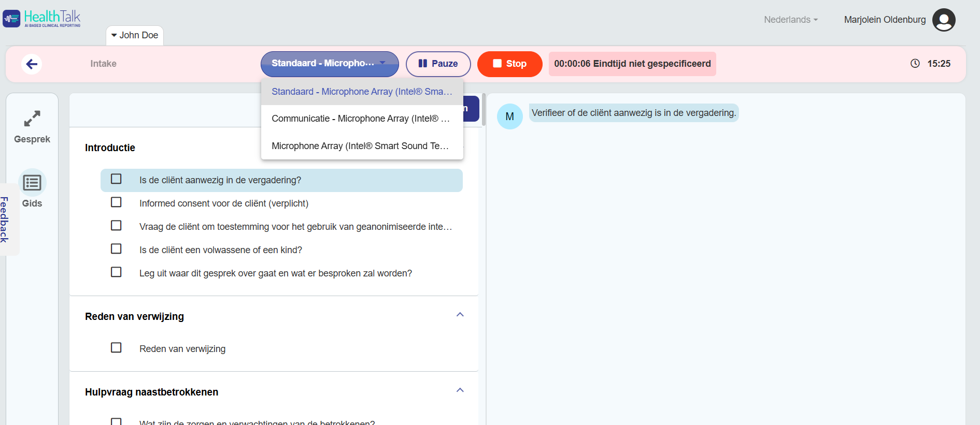Check 'Is de cliënt een volwassene of een kind?'
This screenshot has height=425, width=980.
point(116,249)
